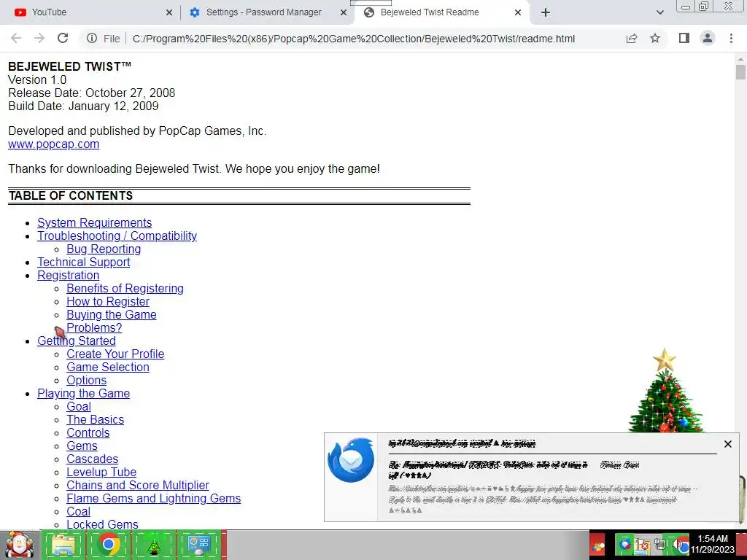The image size is (747, 560).
Task: Go to Chains and Score Multiplier link
Action: [x=138, y=485]
